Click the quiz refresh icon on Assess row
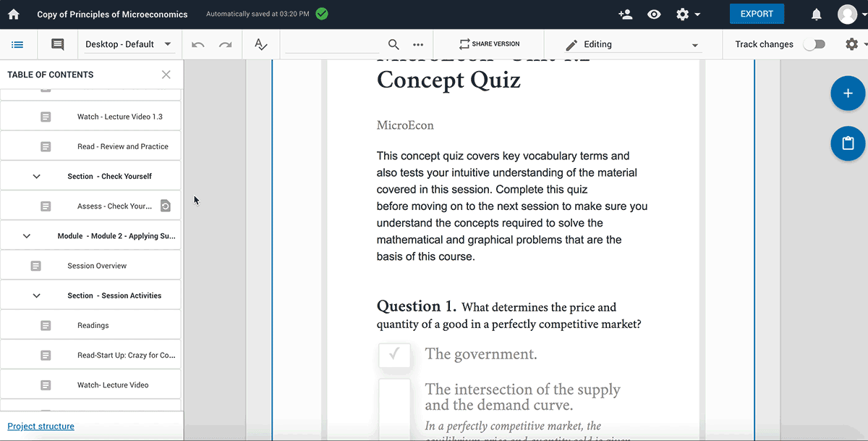 (x=166, y=206)
